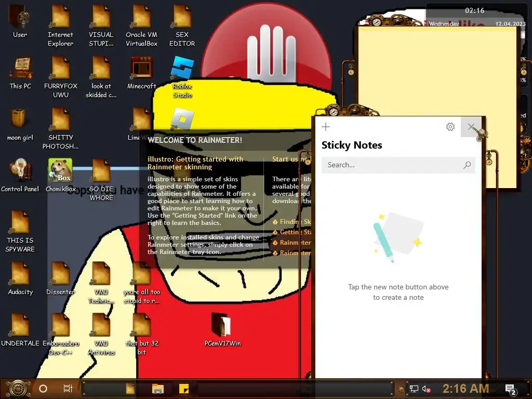
Task: Select VMO Technic... desktop icon
Action: tap(101, 282)
